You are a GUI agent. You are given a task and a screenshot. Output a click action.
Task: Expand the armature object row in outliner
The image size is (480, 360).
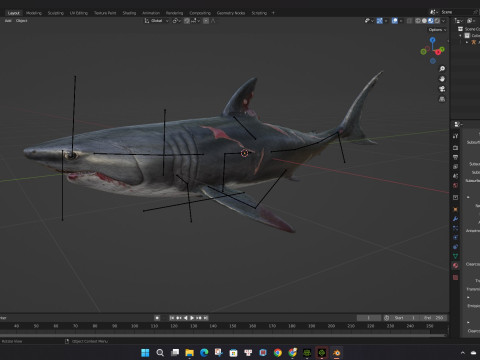coord(467,42)
